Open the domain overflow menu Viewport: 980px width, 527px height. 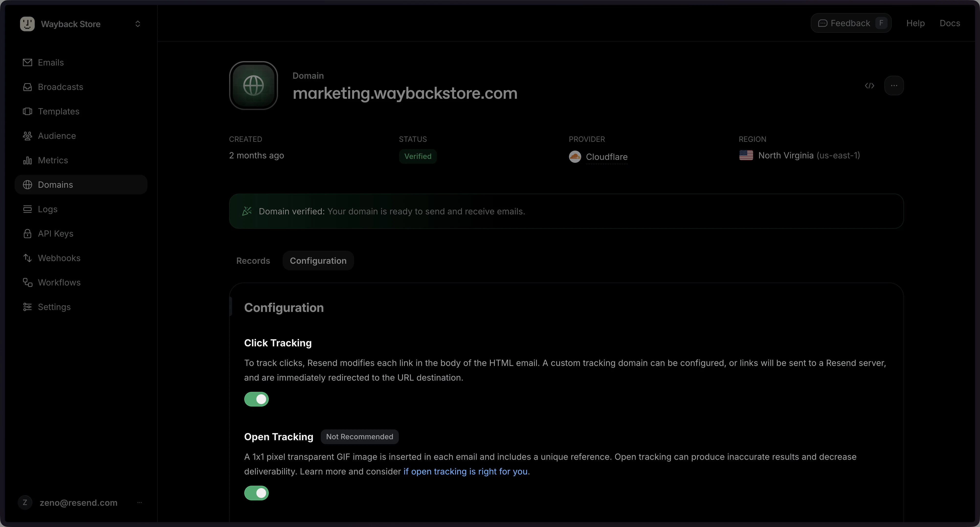click(894, 86)
